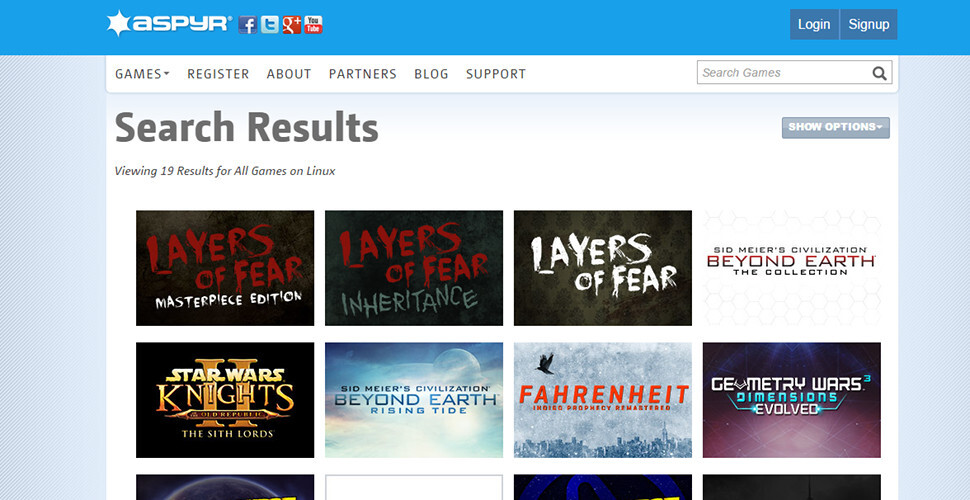
Task: Open Layers of Fear Masterpiece Edition thumbnail
Action: click(225, 268)
